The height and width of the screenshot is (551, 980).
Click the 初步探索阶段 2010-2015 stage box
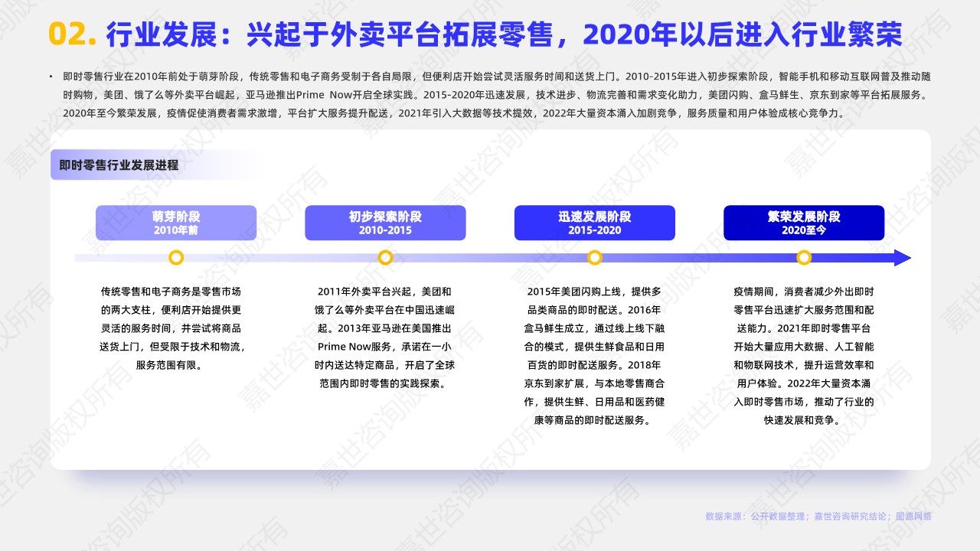tap(385, 223)
